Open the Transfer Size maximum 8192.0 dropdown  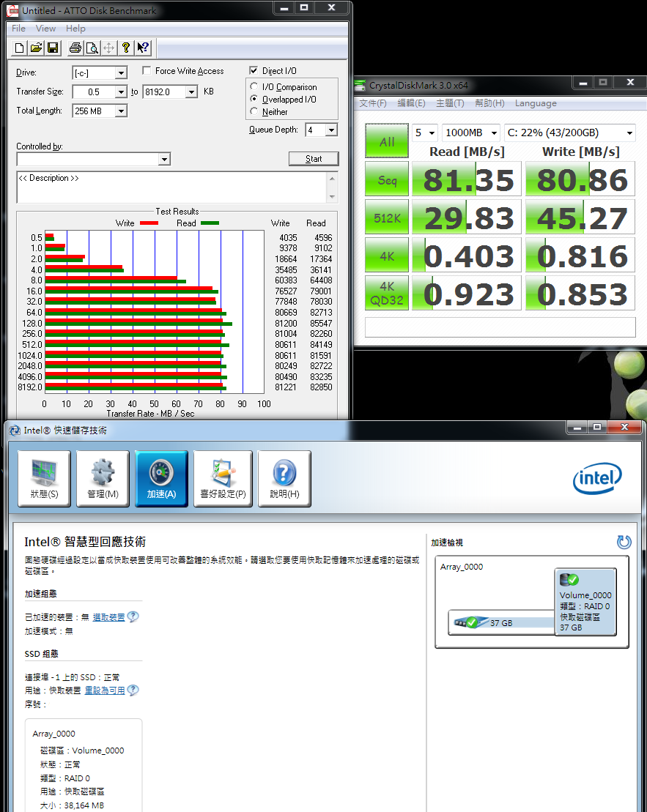[x=192, y=92]
